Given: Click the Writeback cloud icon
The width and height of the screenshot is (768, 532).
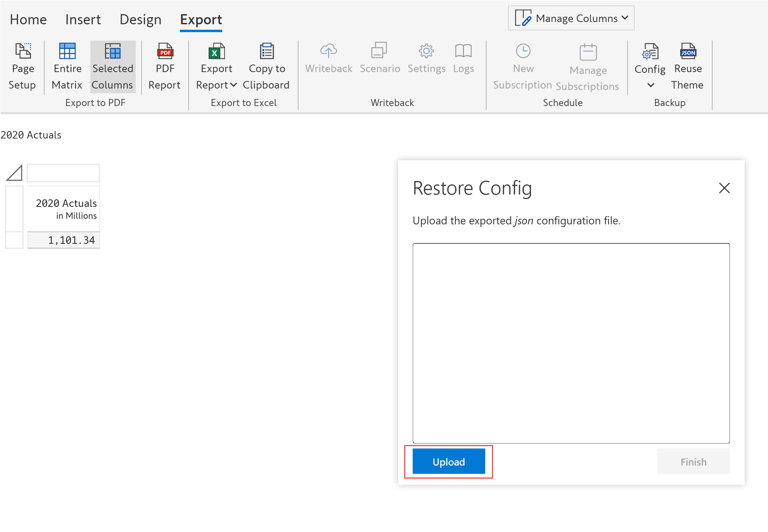Looking at the screenshot, I should (328, 51).
